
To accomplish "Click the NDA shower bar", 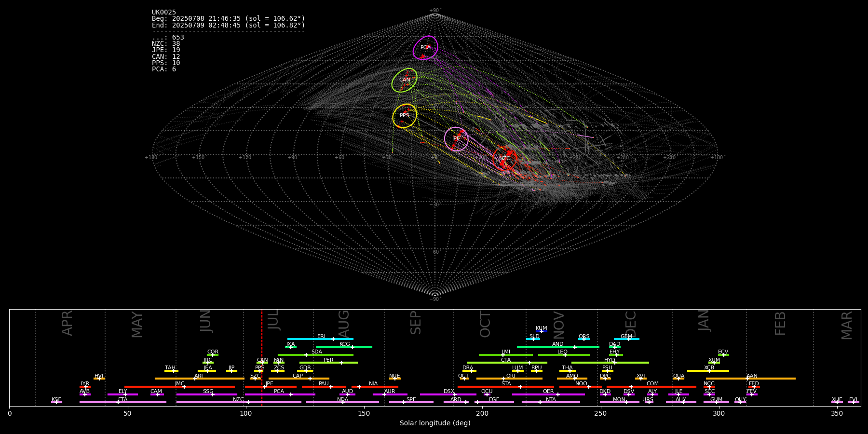I will point(342,402).
